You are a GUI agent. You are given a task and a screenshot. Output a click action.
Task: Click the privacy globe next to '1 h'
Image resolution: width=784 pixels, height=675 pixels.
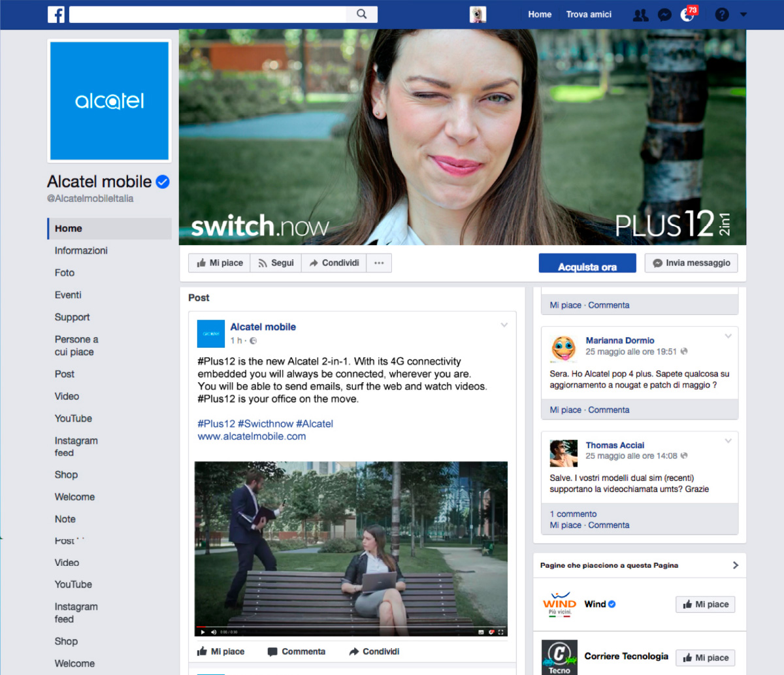pos(253,340)
